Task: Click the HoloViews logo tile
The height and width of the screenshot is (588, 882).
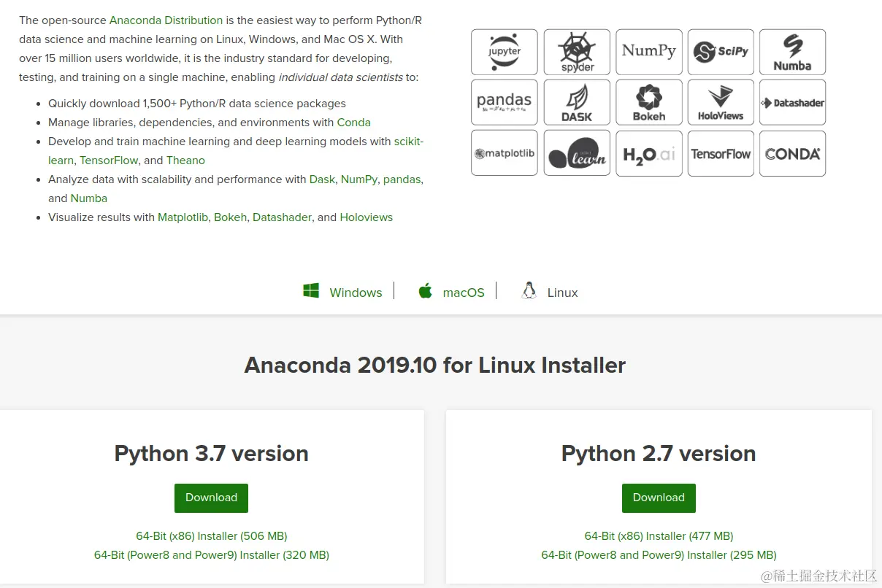Action: [x=721, y=102]
